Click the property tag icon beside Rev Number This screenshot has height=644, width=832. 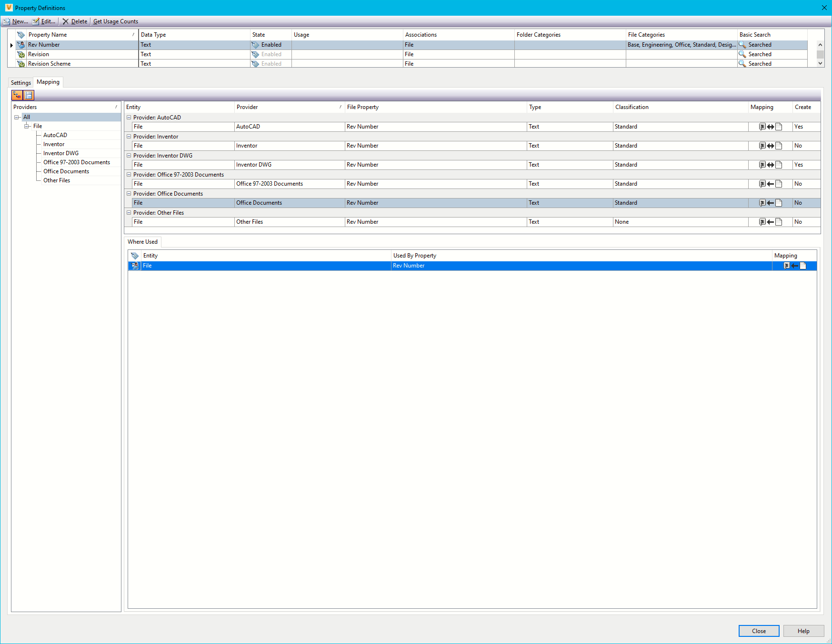click(x=21, y=44)
